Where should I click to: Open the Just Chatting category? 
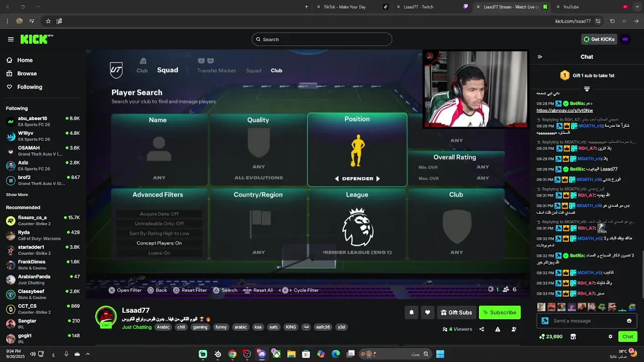(x=137, y=327)
